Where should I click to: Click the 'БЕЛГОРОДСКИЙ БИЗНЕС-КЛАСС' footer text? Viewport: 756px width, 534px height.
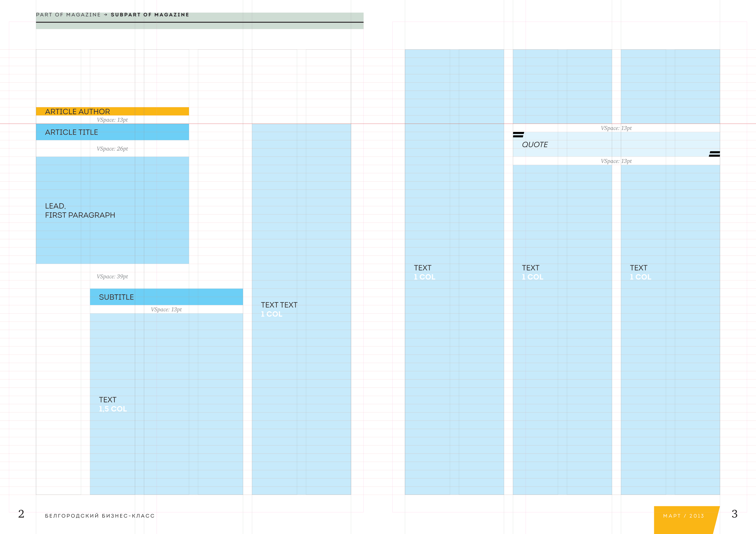100,516
